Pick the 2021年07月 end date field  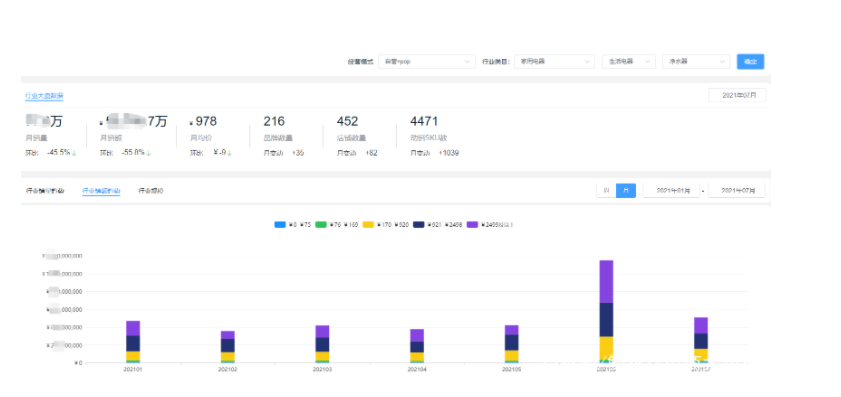click(736, 190)
